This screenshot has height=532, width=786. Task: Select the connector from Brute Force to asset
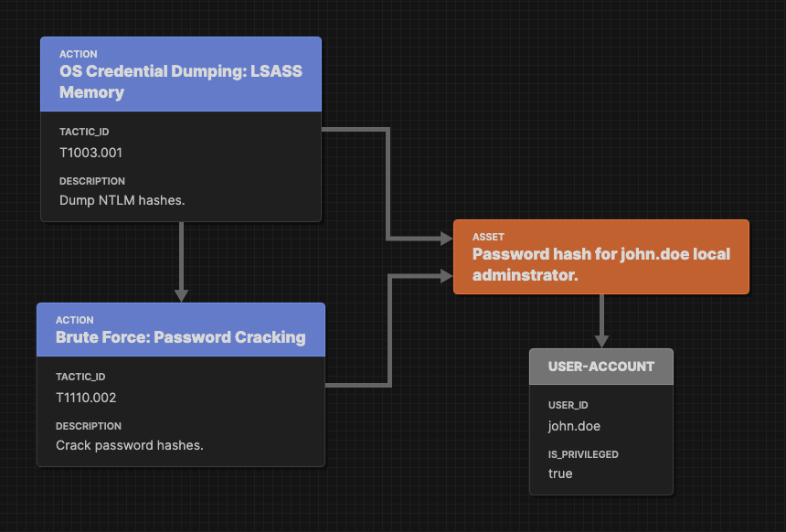(390, 329)
